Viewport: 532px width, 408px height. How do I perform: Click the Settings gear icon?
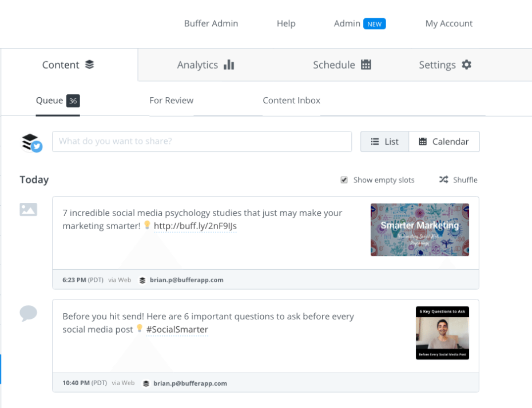coord(467,65)
